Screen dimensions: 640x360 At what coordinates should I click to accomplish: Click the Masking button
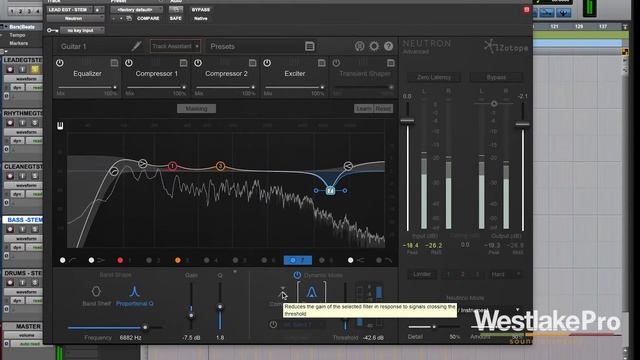196,109
